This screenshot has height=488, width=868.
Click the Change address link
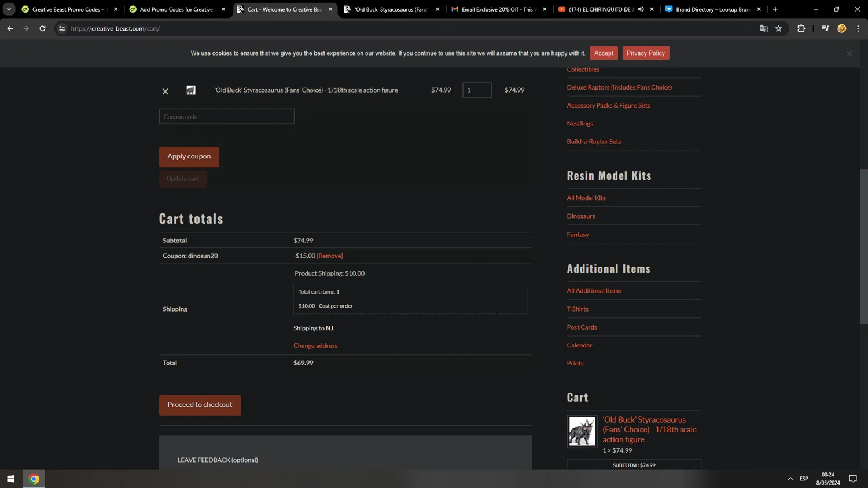click(x=315, y=346)
